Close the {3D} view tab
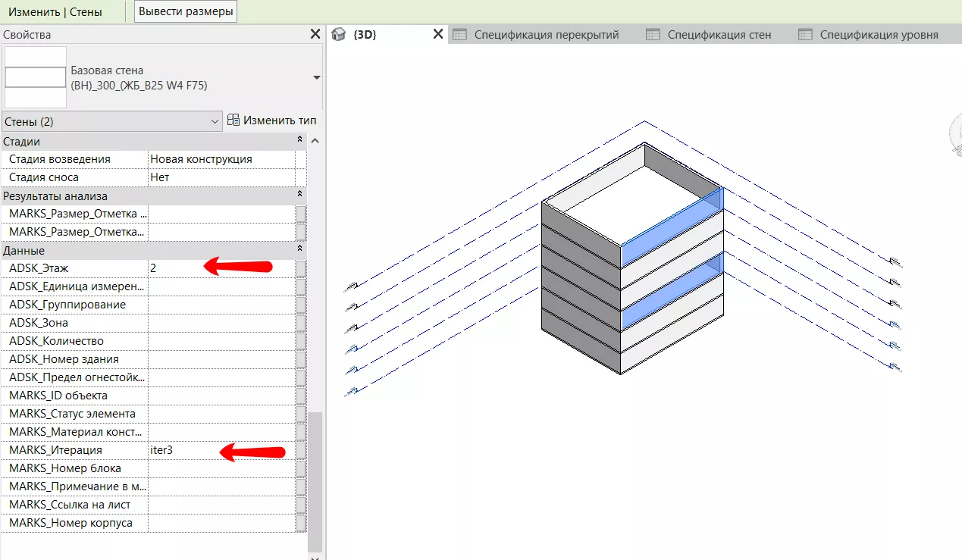Screen dimensions: 962x560 pos(437,34)
